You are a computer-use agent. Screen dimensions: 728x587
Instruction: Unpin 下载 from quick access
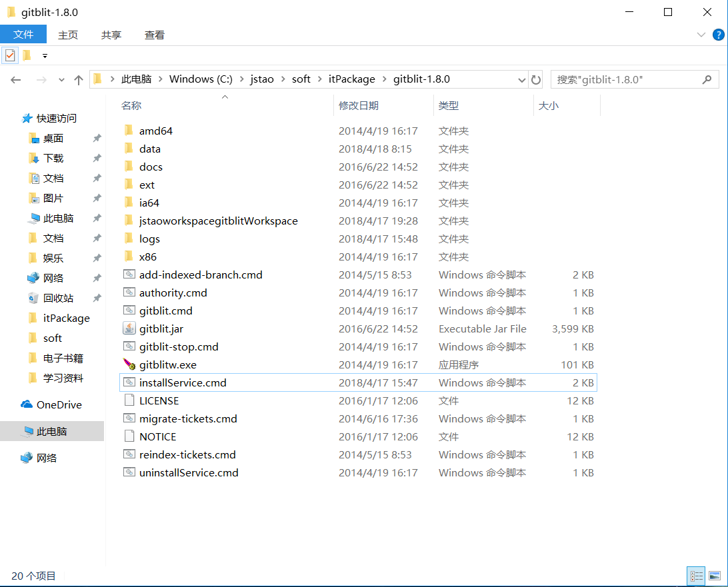pos(97,158)
